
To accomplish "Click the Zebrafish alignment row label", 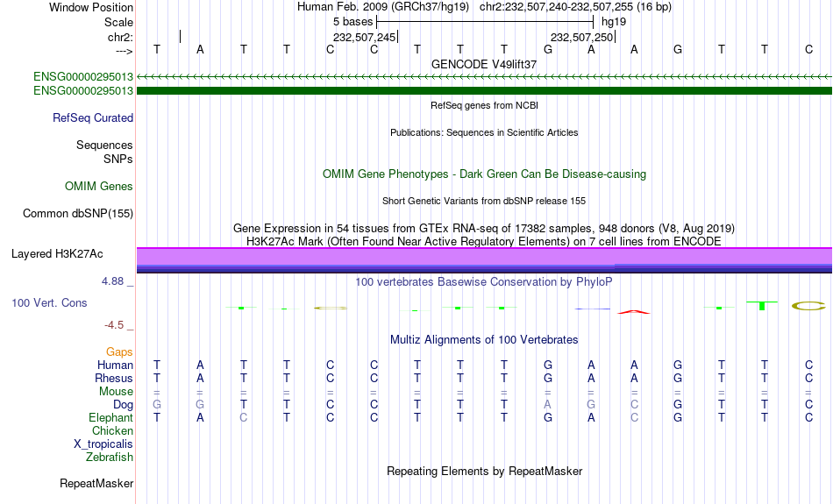I will click(110, 458).
